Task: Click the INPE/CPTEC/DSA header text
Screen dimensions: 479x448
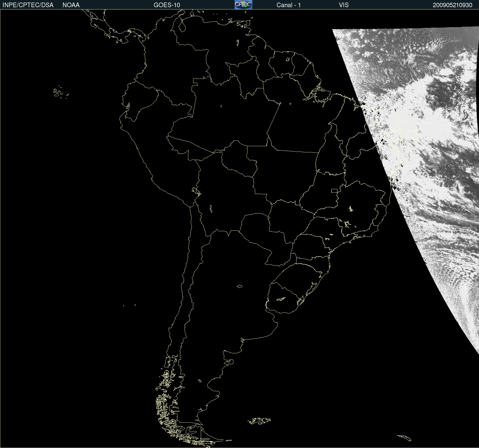Action: point(28,5)
